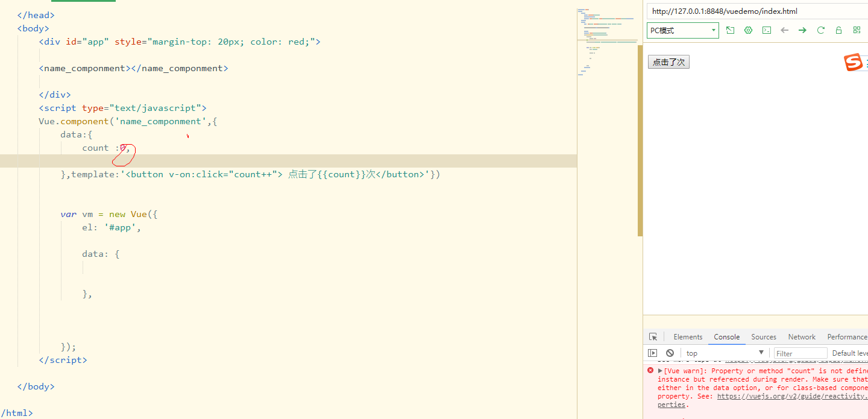Click the URL address bar of preview browser
This screenshot has width=868, height=419.
(757, 11)
